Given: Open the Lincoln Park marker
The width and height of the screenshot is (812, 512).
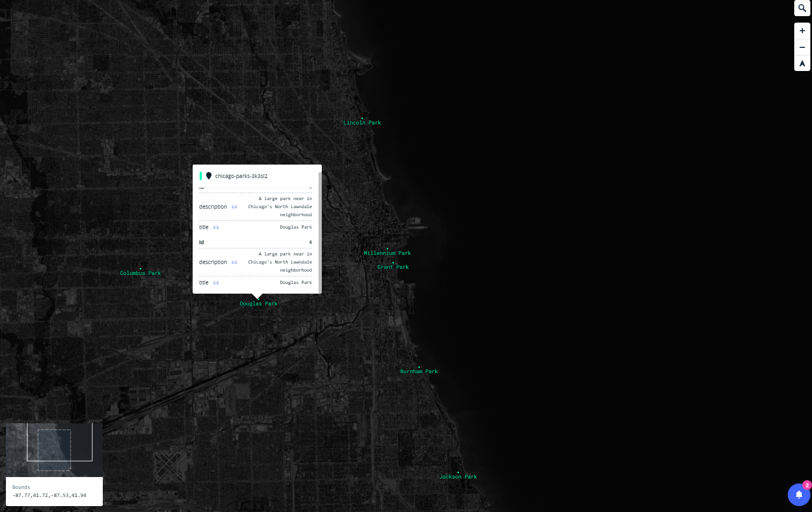Looking at the screenshot, I should 362,118.
